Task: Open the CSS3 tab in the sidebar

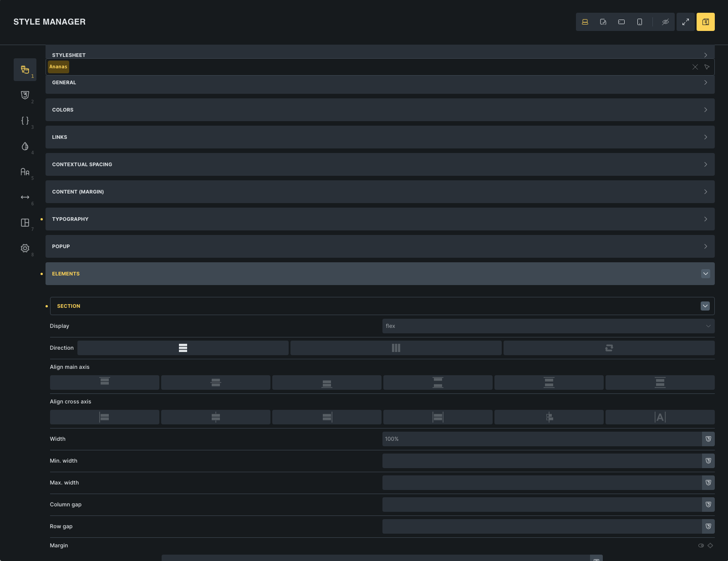Action: pos(25,95)
